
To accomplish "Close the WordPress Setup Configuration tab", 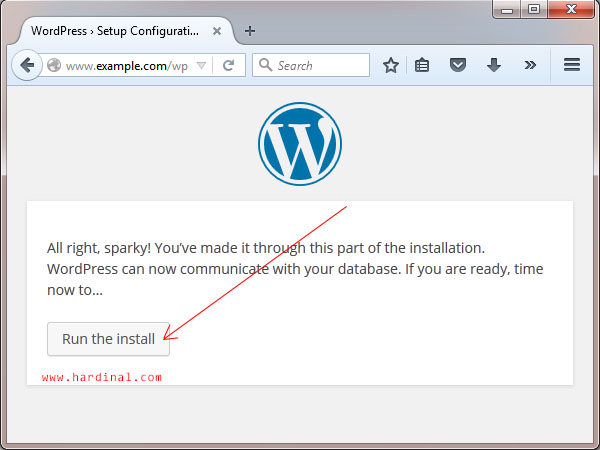I will [x=217, y=31].
